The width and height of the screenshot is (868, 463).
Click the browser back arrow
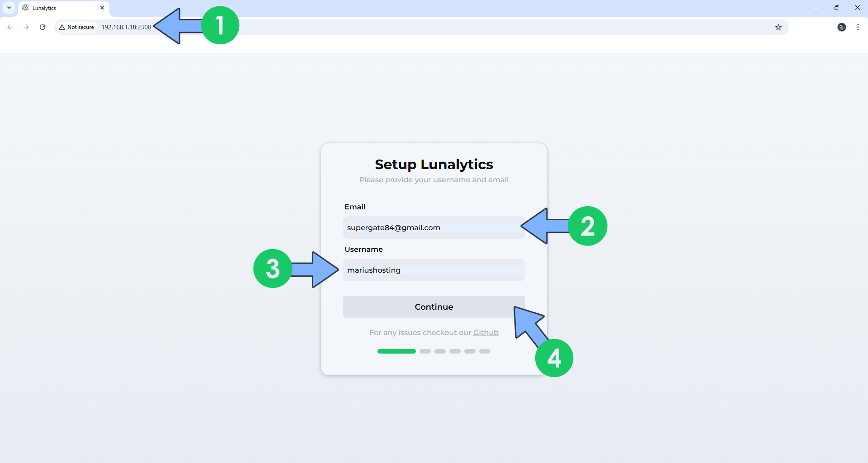click(x=10, y=27)
